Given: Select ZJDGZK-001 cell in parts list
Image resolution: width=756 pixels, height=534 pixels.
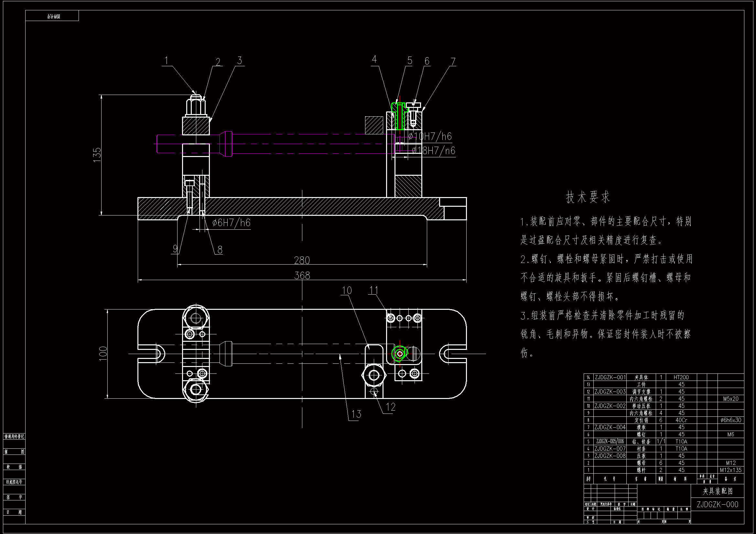Looking at the screenshot, I should [610, 377].
